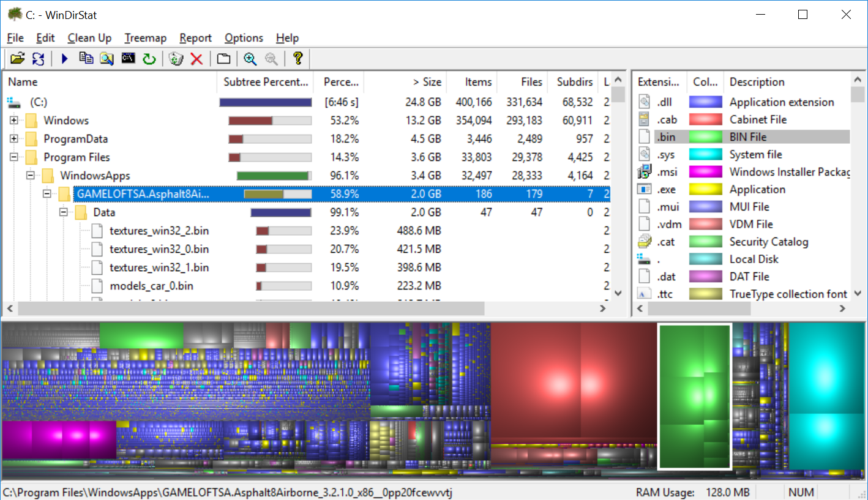This screenshot has width=868, height=500.
Task: Open the Treemap menu
Action: [x=145, y=38]
